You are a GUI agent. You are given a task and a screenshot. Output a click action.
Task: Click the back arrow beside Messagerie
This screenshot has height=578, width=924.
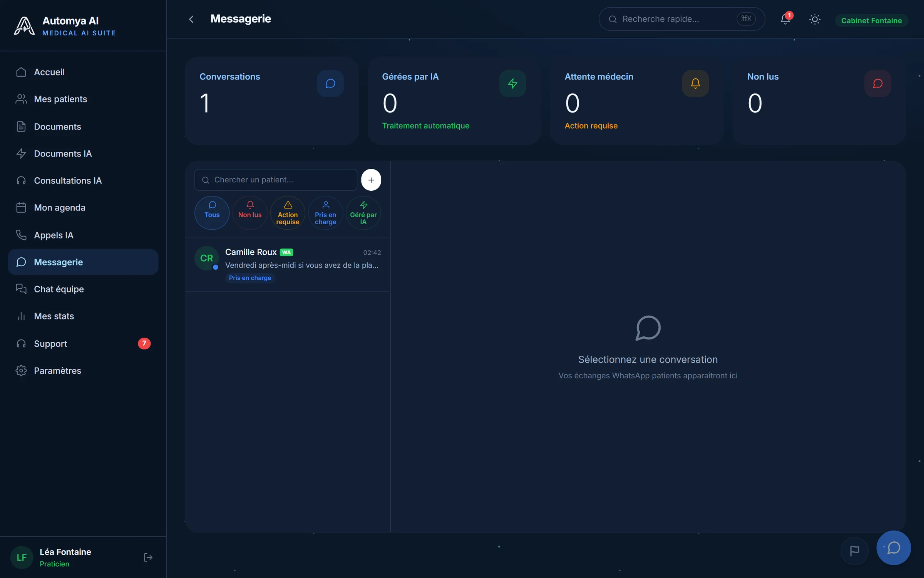191,19
